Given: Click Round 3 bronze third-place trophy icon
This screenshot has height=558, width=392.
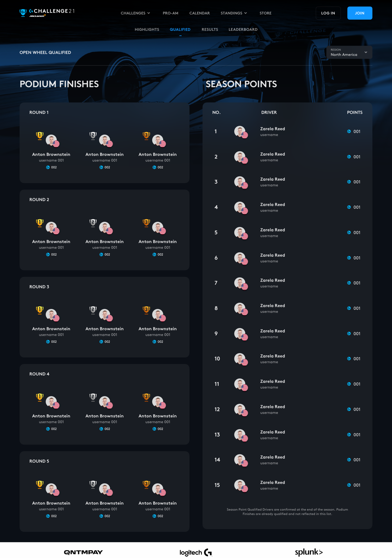Looking at the screenshot, I should (x=146, y=310).
